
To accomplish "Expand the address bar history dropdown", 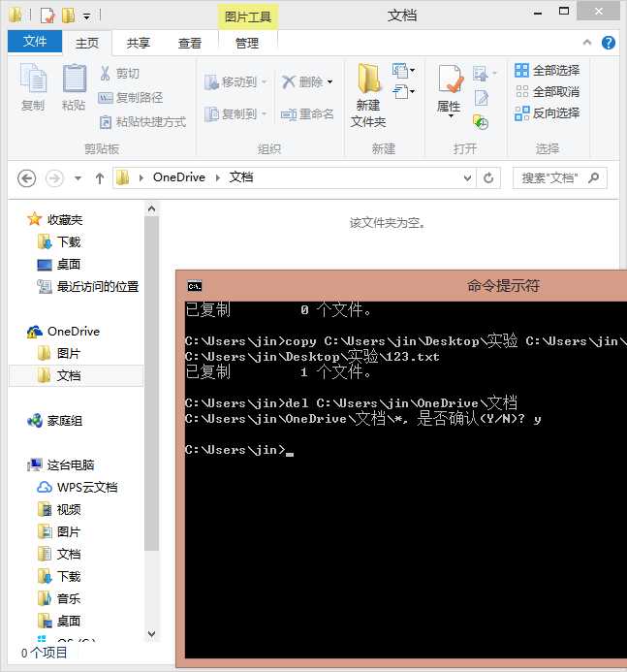I will coord(467,177).
